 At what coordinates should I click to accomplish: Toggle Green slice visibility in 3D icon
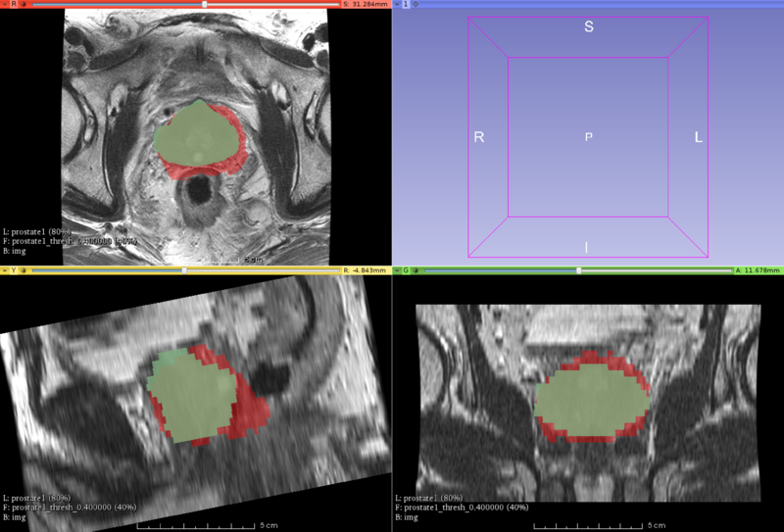click(x=416, y=270)
